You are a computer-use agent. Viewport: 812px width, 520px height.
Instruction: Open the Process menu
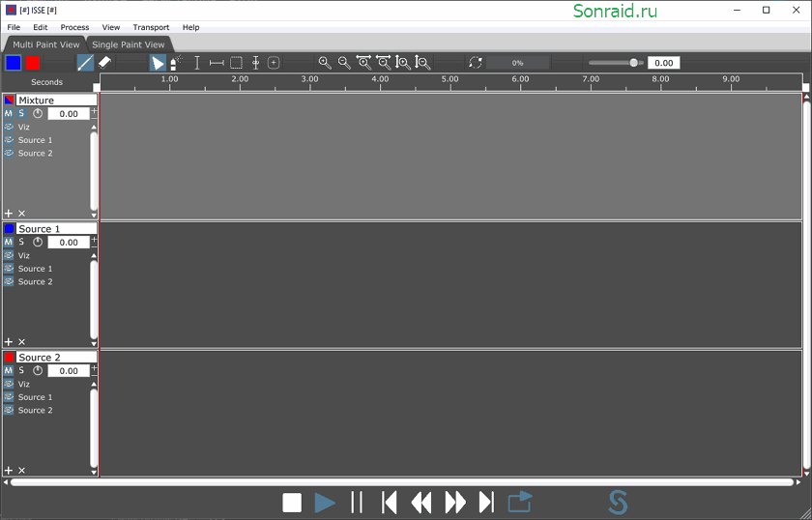coord(74,27)
